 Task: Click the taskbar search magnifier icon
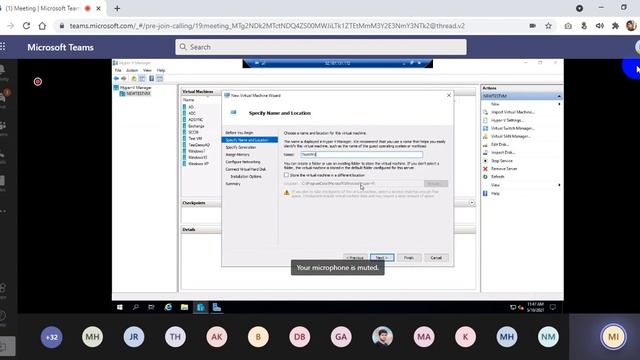coord(136,307)
